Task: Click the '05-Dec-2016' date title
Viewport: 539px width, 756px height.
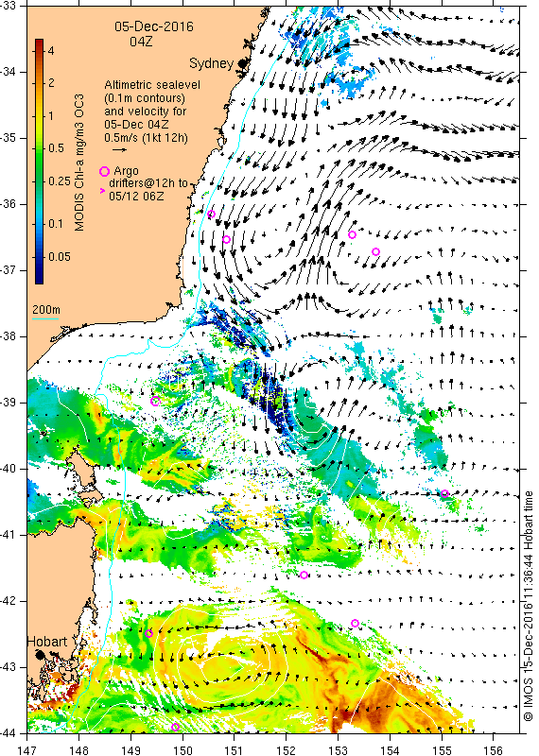Action: pyautogui.click(x=154, y=26)
